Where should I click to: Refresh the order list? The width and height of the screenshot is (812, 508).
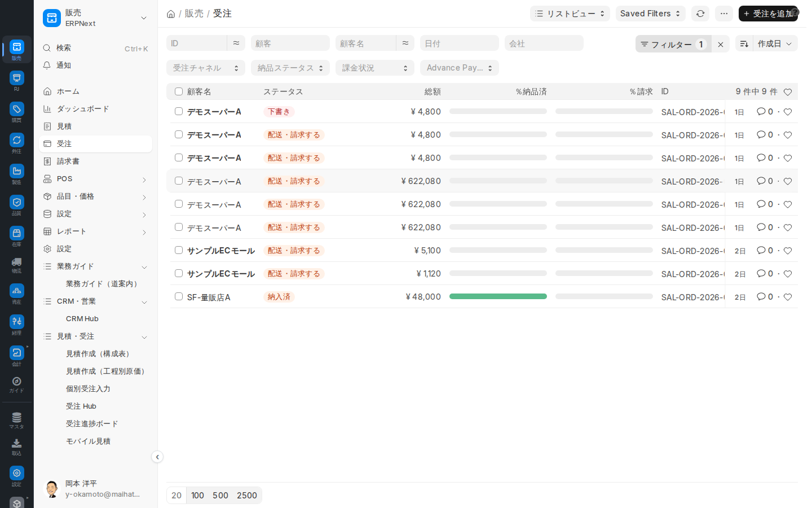pyautogui.click(x=700, y=14)
